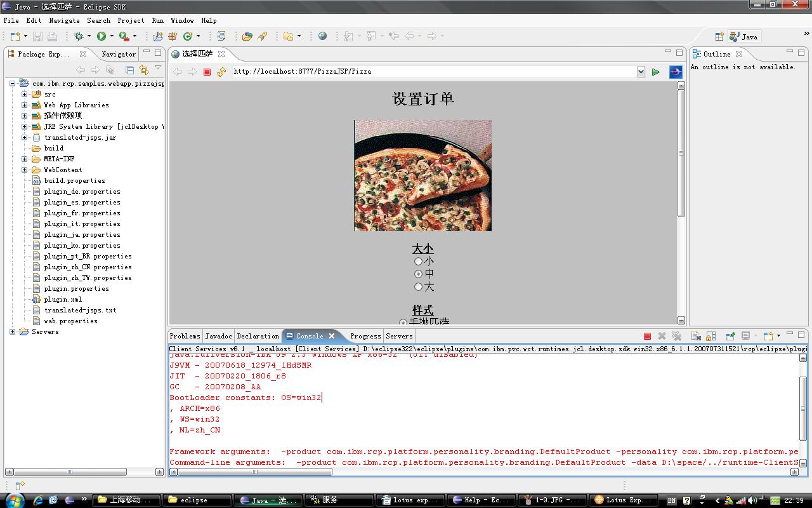Open the Open Console dropdown arrow

click(x=777, y=337)
